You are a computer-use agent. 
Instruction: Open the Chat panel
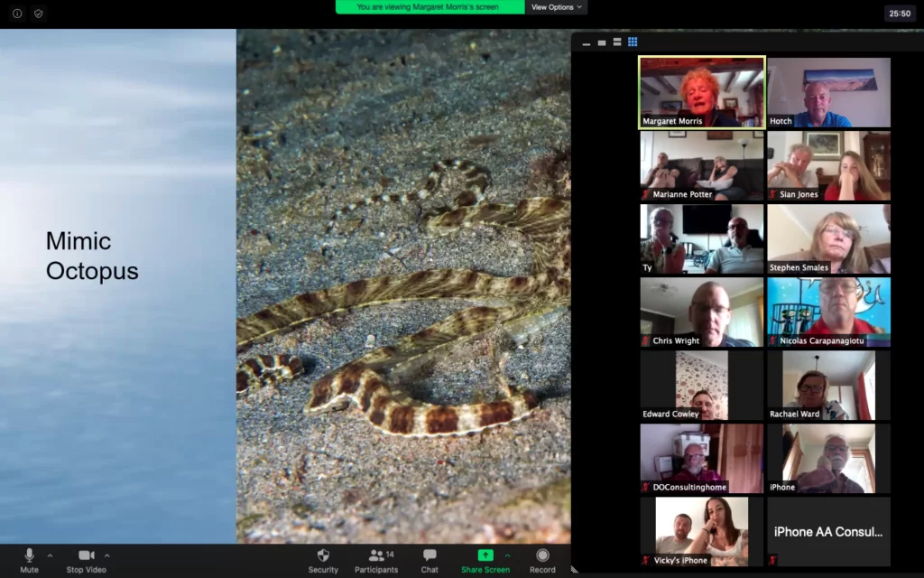[430, 561]
